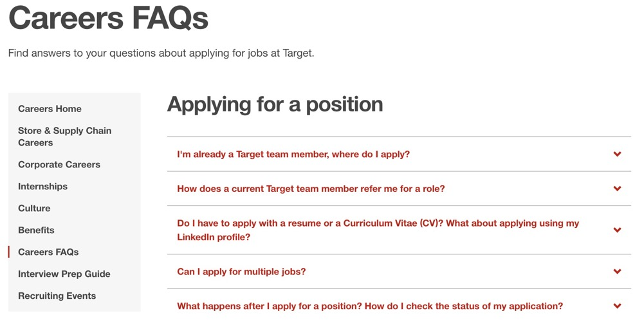Go to Recruiting Events page
The height and width of the screenshot is (322, 644).
click(x=57, y=296)
